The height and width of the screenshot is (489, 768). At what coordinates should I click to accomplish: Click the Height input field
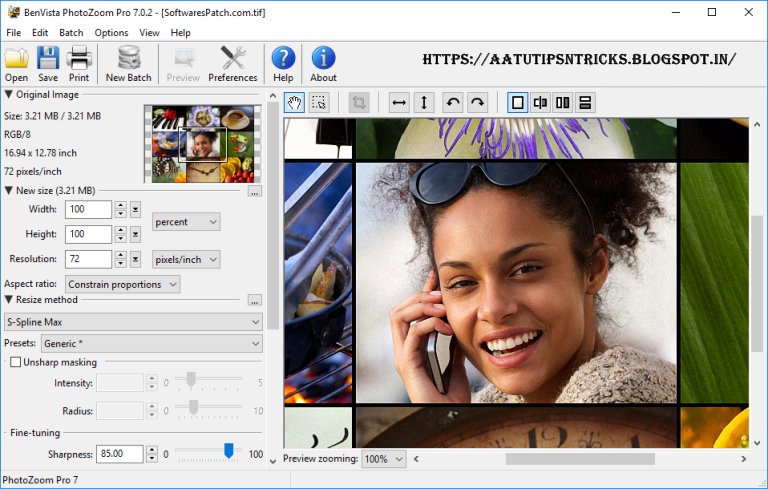(x=88, y=234)
